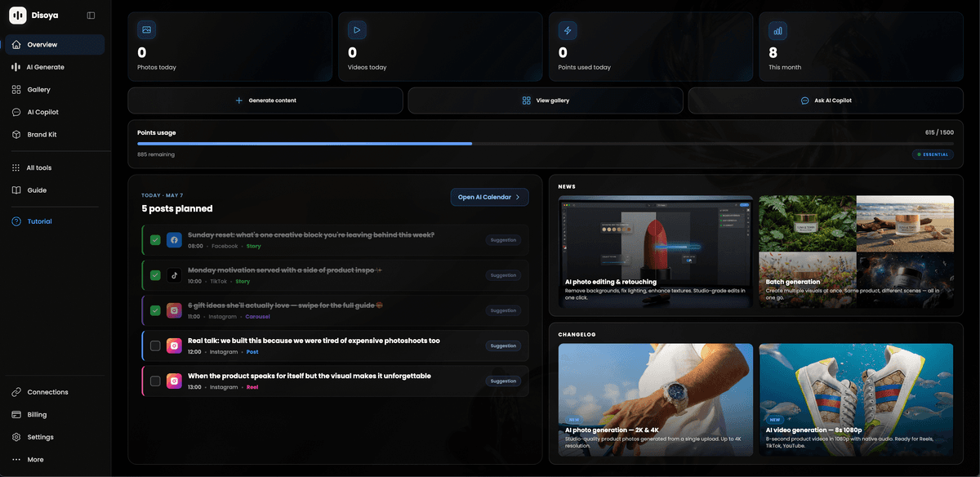The height and width of the screenshot is (477, 980).
Task: Click the AI Copilot chat bubble icon
Action: (x=16, y=112)
